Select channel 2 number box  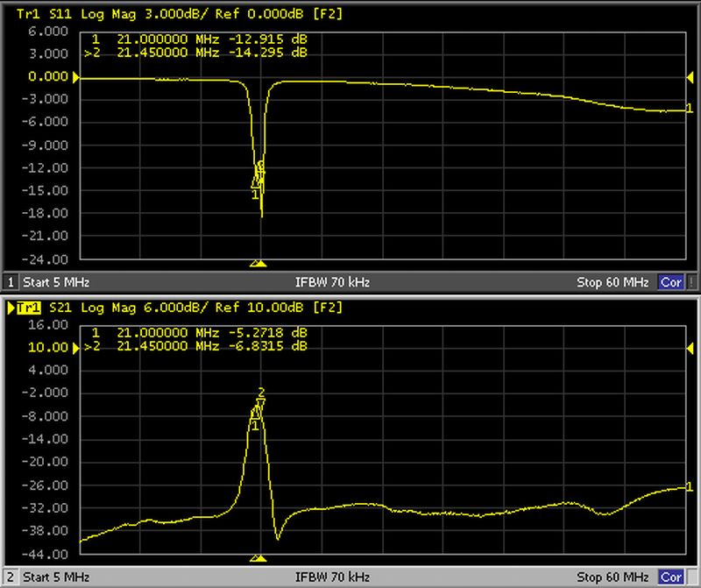click(x=11, y=577)
